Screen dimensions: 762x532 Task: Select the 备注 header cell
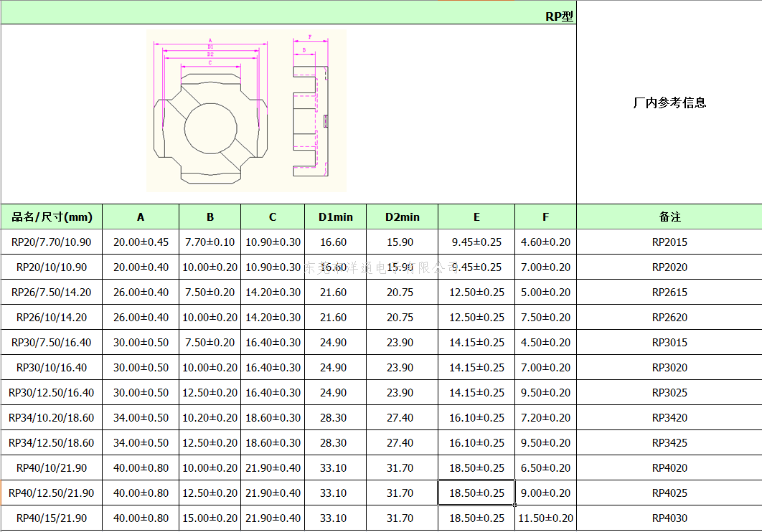tap(669, 217)
